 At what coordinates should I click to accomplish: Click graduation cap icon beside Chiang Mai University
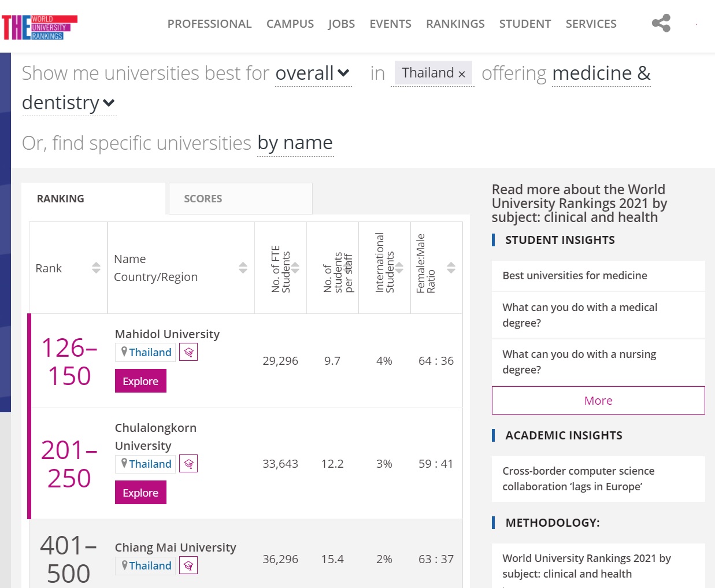[188, 565]
